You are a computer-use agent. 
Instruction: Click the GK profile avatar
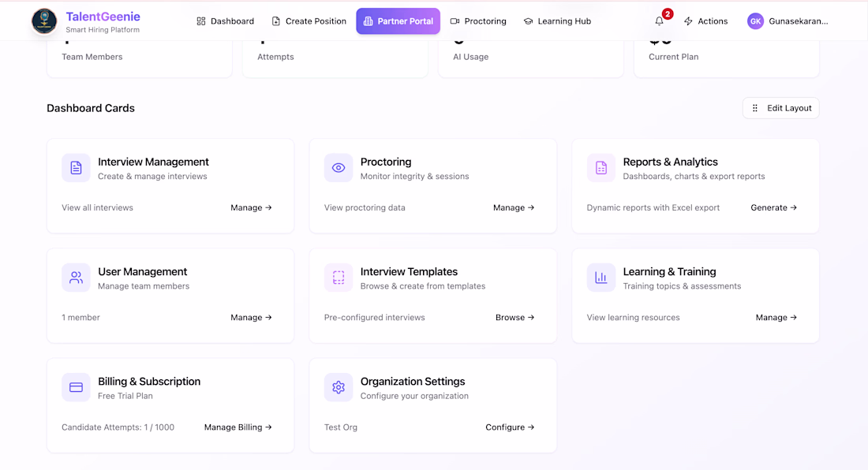(x=755, y=21)
